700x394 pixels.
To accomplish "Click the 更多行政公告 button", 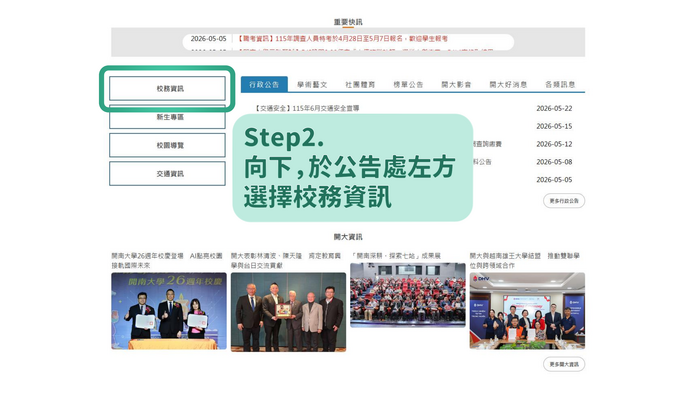I will click(564, 201).
